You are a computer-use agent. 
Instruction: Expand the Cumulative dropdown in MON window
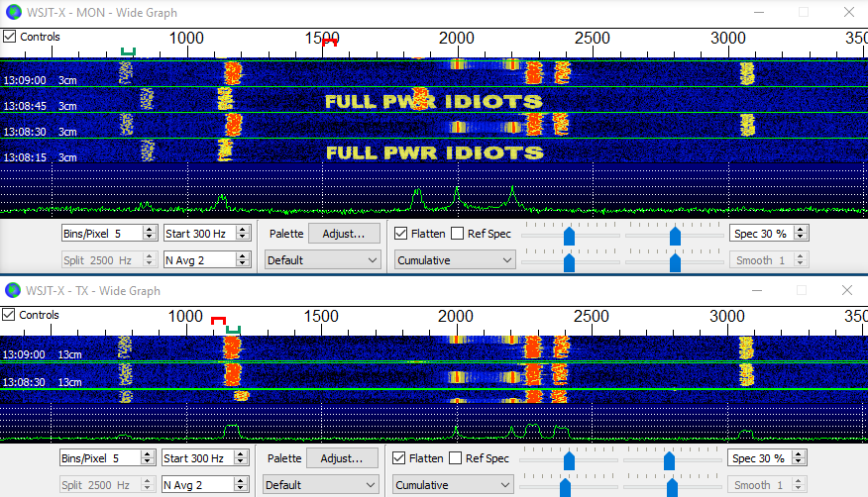pyautogui.click(x=455, y=260)
